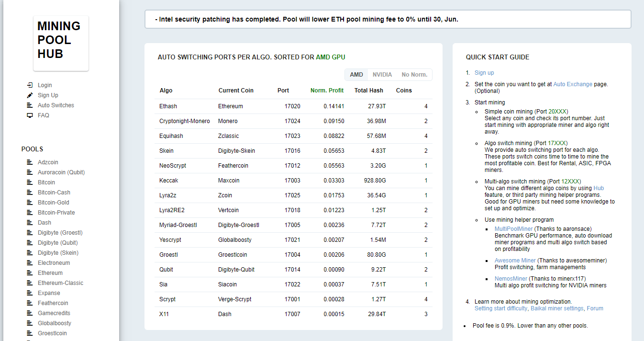
Task: Click the list icon beside Dash pool
Action: (30, 223)
